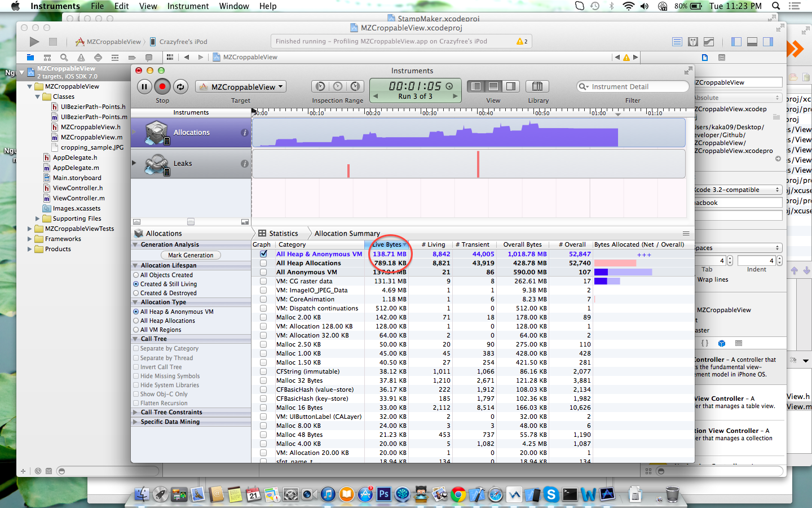Toggle Xcode utilities panel visibility

tap(768, 42)
